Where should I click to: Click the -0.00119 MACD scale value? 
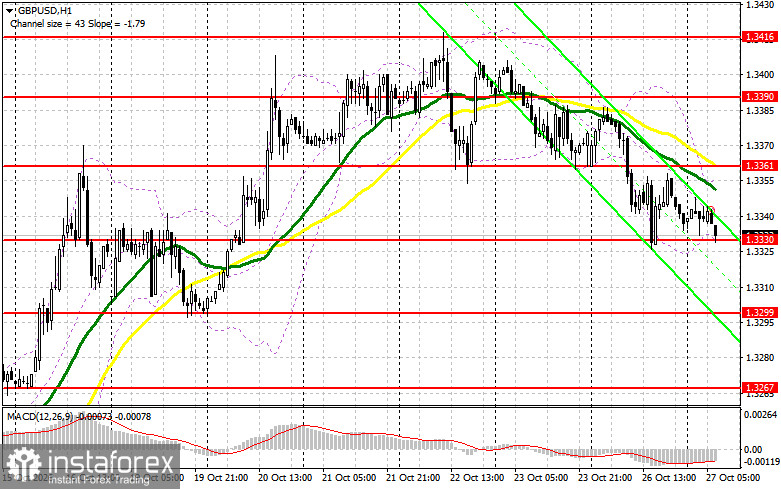point(762,462)
